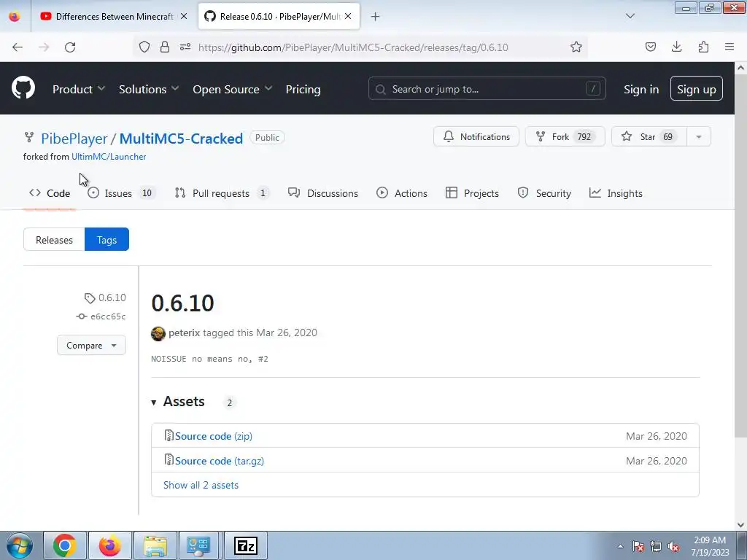This screenshot has width=747, height=560.
Task: Select the Tags toggle button
Action: [x=107, y=239]
